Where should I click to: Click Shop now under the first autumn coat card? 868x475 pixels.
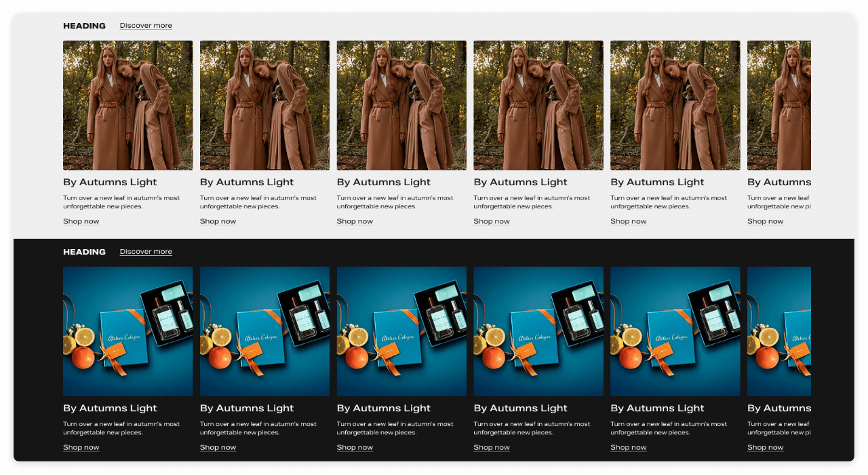(81, 221)
